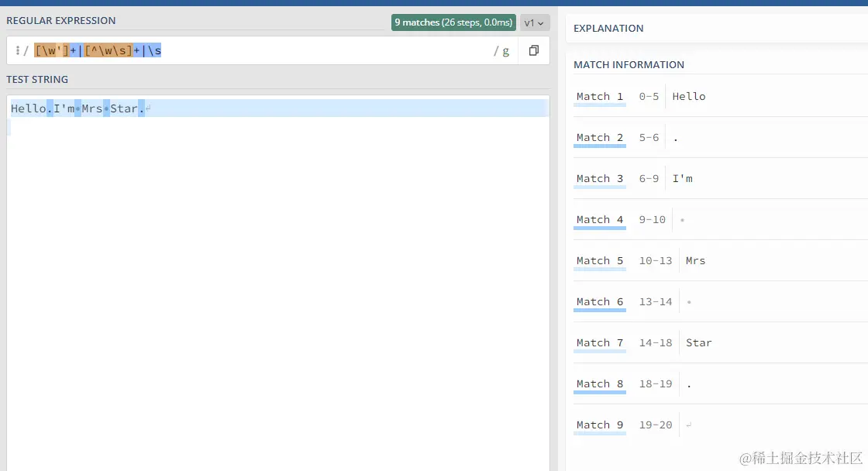Screen dimensions: 868x471
Task: Select the 'Match 1' label
Action: (x=600, y=96)
